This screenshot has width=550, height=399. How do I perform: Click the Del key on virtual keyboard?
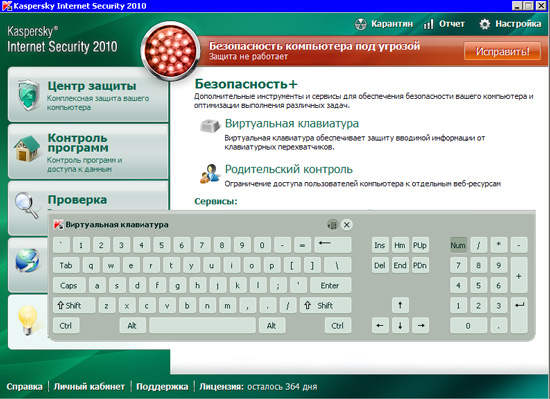click(x=380, y=265)
